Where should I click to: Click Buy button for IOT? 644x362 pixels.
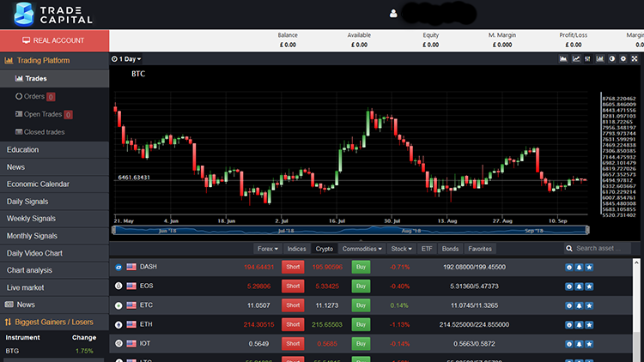[361, 343]
